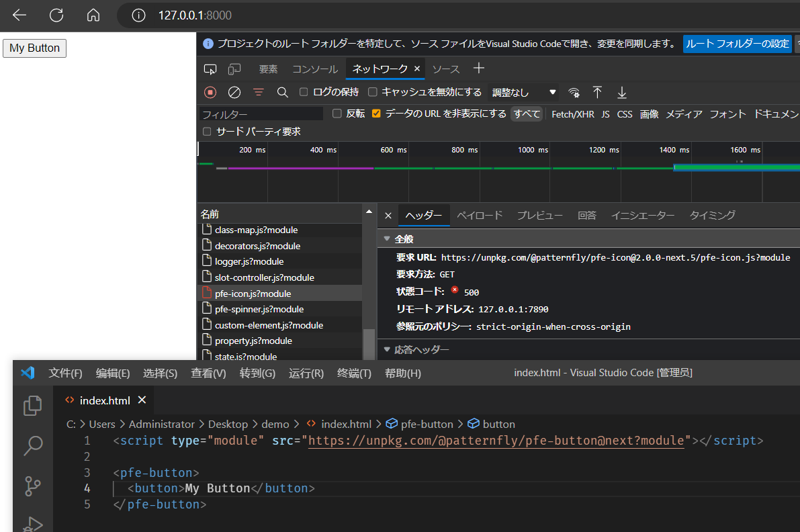Sort requests by 名前 column header
Viewport: 800px width, 532px height.
[x=280, y=214]
